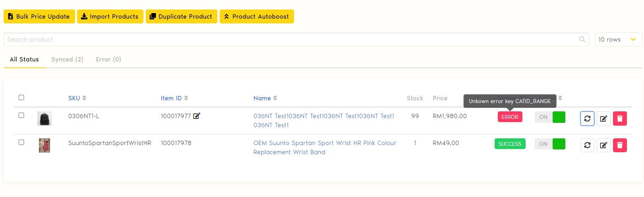Image resolution: width=644 pixels, height=197 pixels.
Task: Sort the table by SKU column
Action: (77, 98)
